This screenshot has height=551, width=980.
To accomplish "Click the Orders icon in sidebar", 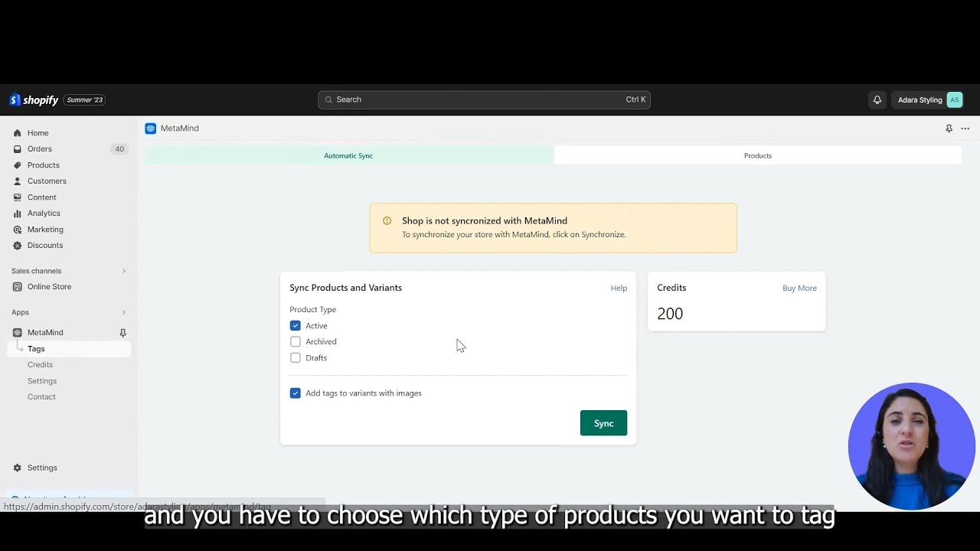I will point(18,149).
